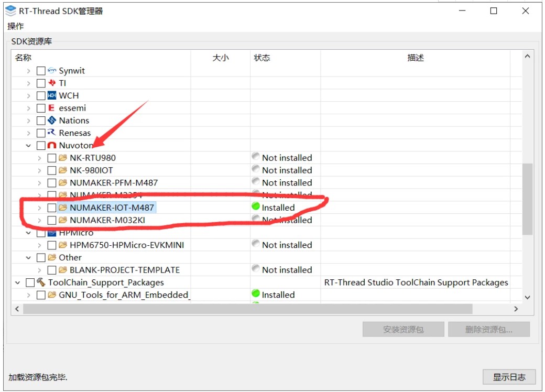Click the NK-980IOT folder icon
The image size is (545, 392).
[63, 170]
